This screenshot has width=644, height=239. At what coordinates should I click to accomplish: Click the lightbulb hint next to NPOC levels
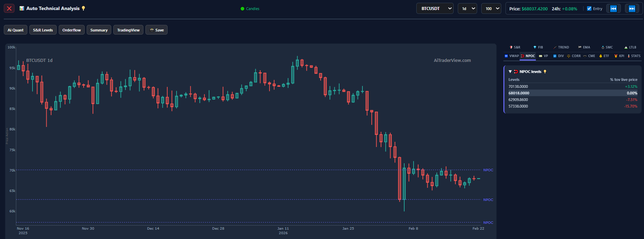click(545, 72)
